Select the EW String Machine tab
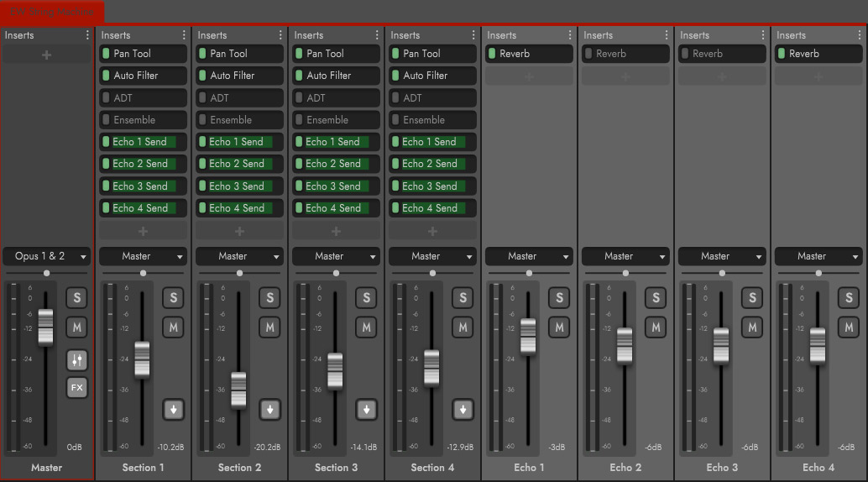Screen dimensions: 868x482 point(52,12)
